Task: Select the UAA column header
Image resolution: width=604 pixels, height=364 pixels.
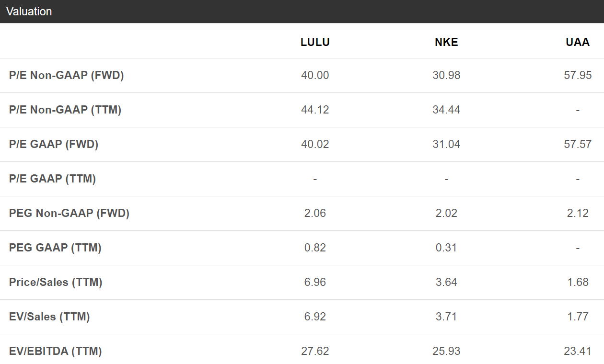Action: 578,42
